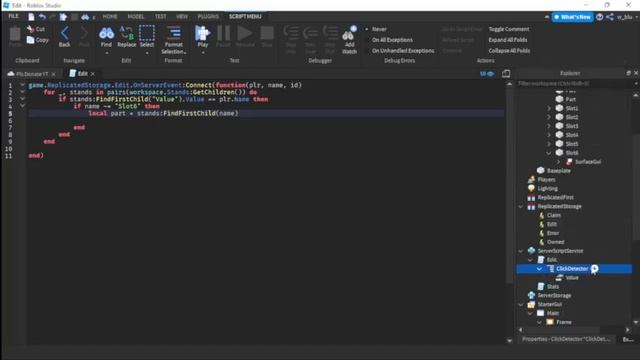Click the new file icon in quick access

[x=31, y=17]
